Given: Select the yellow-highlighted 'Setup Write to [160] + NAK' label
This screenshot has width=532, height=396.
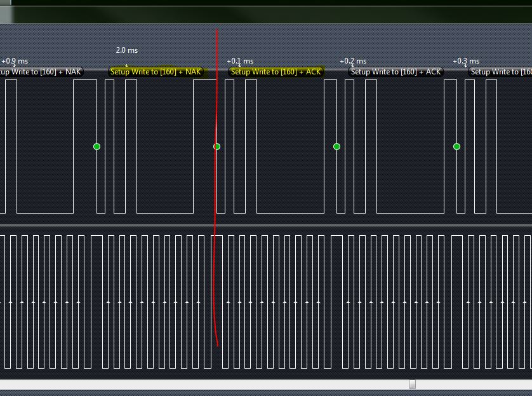Looking at the screenshot, I should click(x=156, y=72).
